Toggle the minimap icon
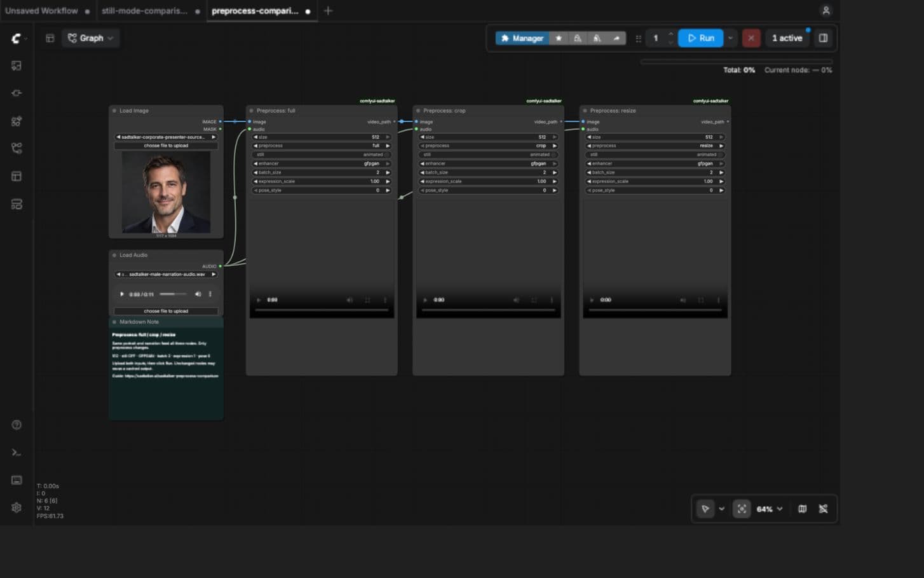This screenshot has width=924, height=578. 802,509
